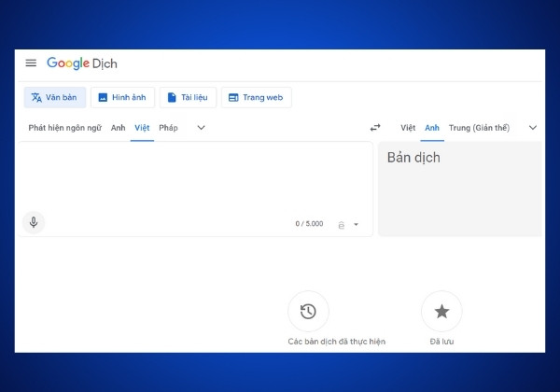Set target language to Việt

pos(408,128)
